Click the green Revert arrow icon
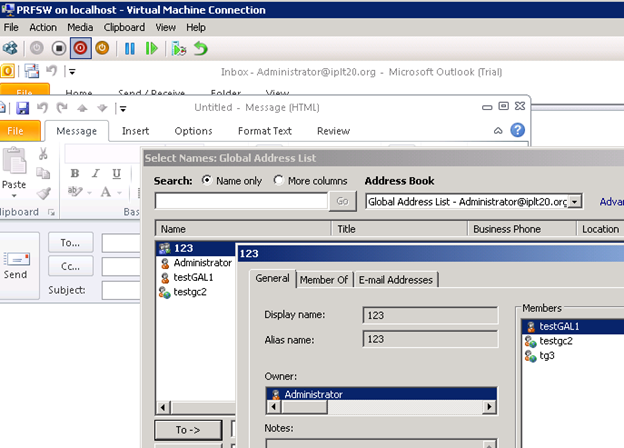 point(201,49)
